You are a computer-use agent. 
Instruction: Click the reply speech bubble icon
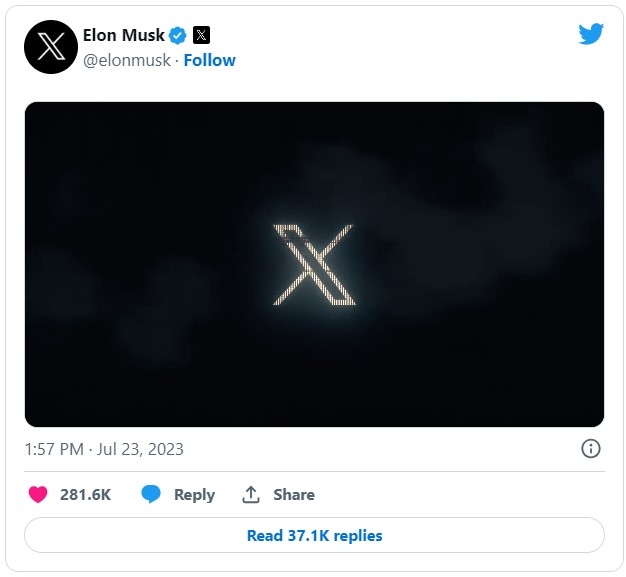tap(151, 494)
